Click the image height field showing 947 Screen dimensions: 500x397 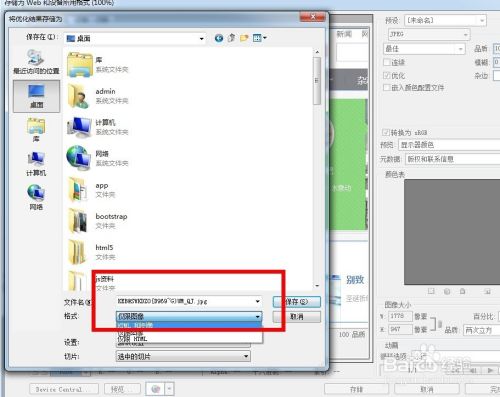point(400,329)
